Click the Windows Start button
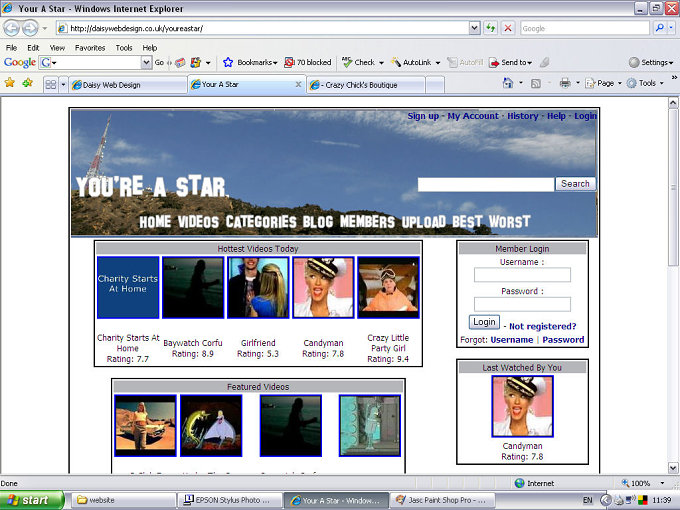Viewport: 680px width, 510px height. (x=32, y=500)
